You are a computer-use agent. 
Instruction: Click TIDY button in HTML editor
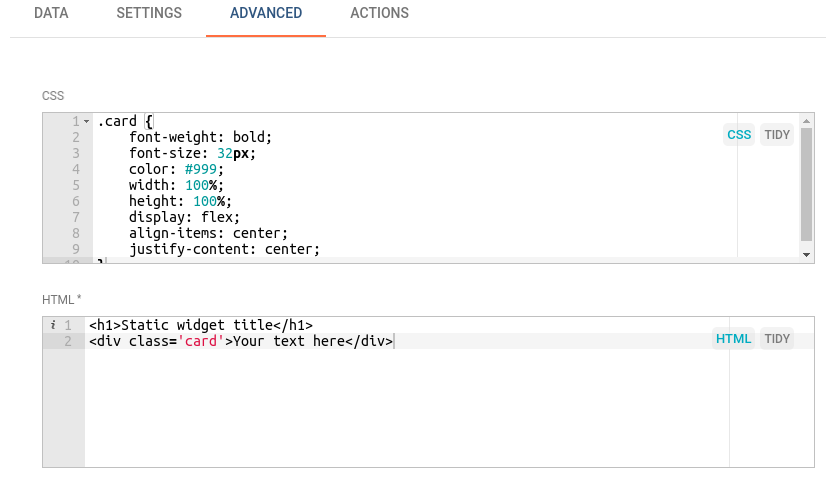tap(777, 339)
